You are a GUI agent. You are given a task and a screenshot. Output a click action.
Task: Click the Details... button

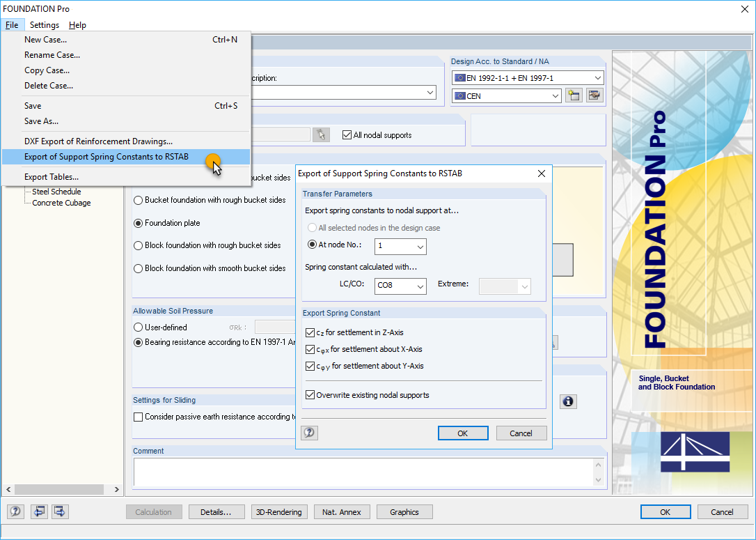tap(216, 512)
